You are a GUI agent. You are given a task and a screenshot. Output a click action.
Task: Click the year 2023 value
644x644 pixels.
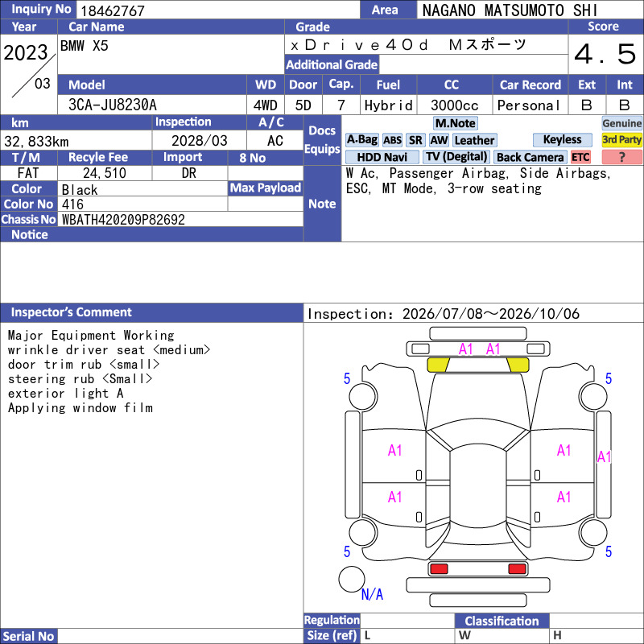click(26, 53)
